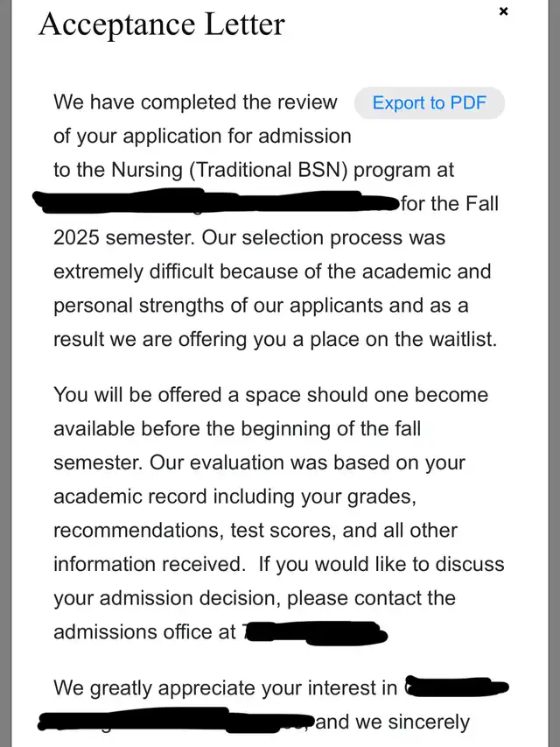Click the text '2025 semester'
560x747 pixels.
123,237
